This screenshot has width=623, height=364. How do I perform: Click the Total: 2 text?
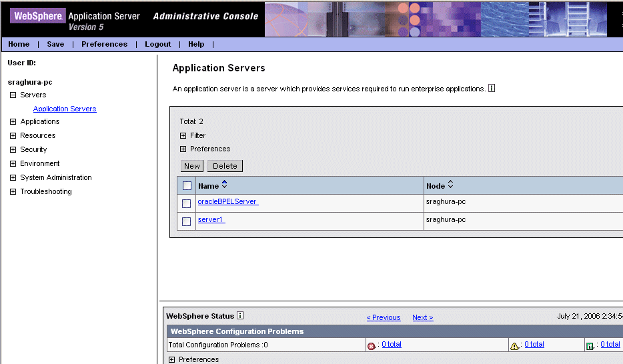point(191,121)
